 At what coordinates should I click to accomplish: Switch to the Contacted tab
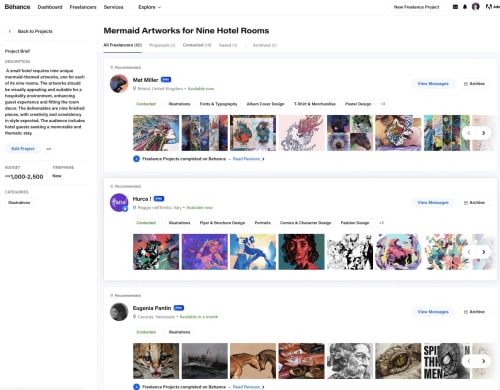(x=197, y=45)
